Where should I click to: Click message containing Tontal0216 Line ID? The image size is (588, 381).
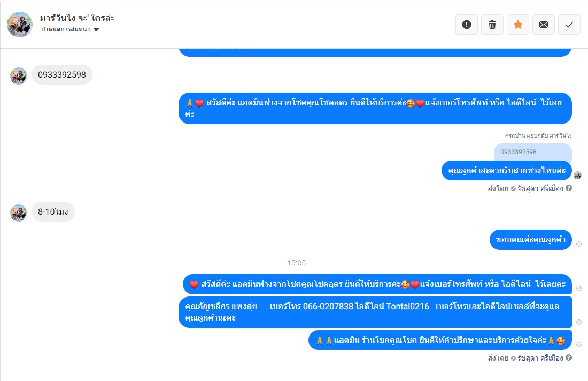click(x=375, y=312)
